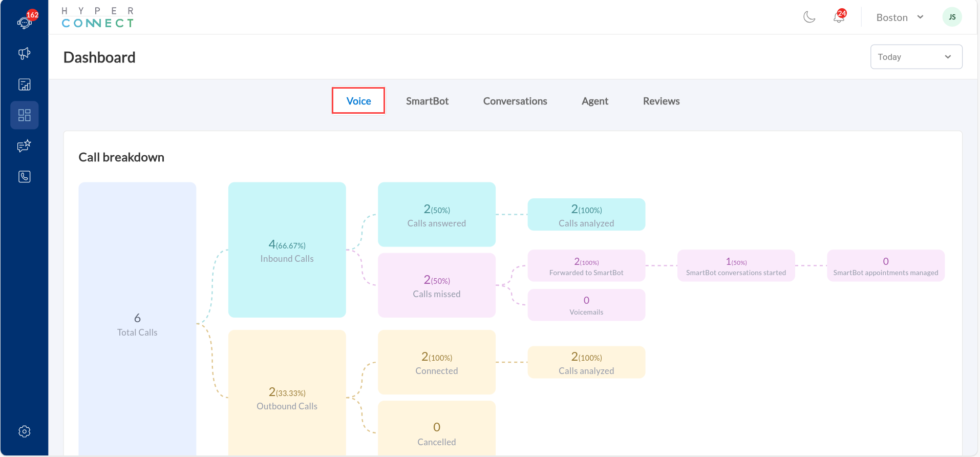Image resolution: width=980 pixels, height=457 pixels.
Task: Open the settings gear icon in sidebar
Action: (x=25, y=431)
